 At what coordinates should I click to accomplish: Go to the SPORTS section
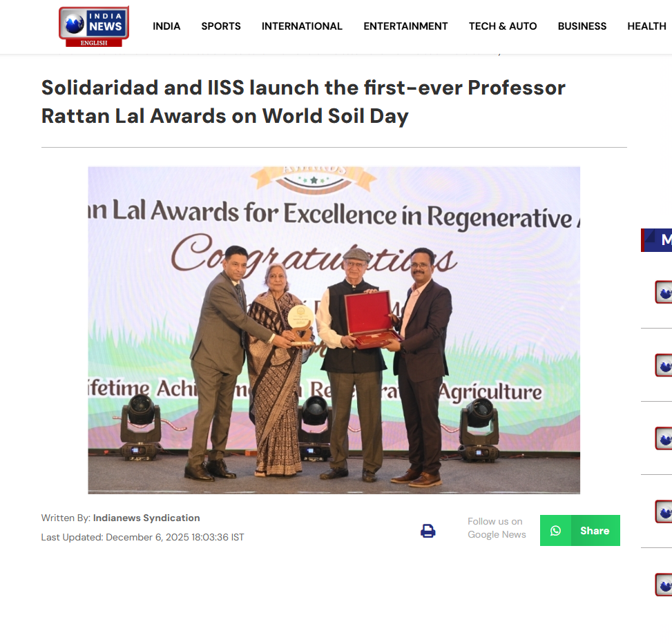pos(221,26)
